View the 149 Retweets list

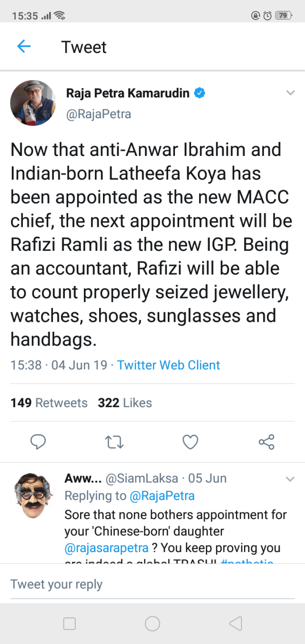49,403
